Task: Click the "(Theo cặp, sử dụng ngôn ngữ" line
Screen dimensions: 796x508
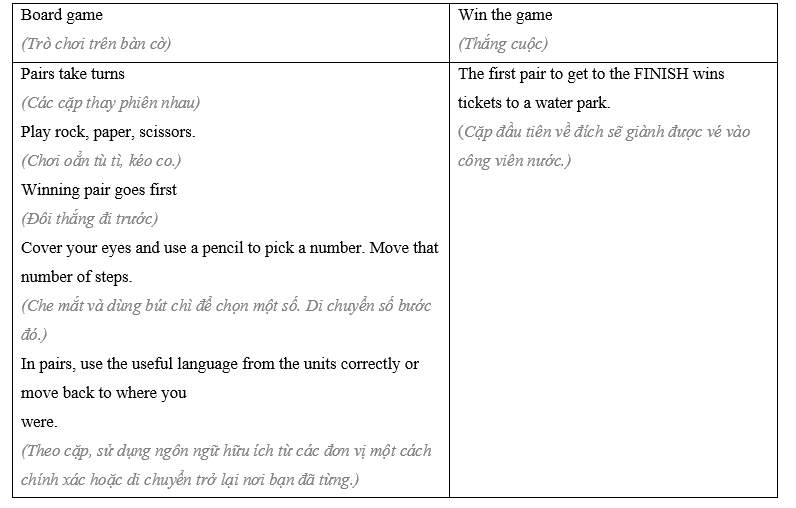Action: [226, 451]
